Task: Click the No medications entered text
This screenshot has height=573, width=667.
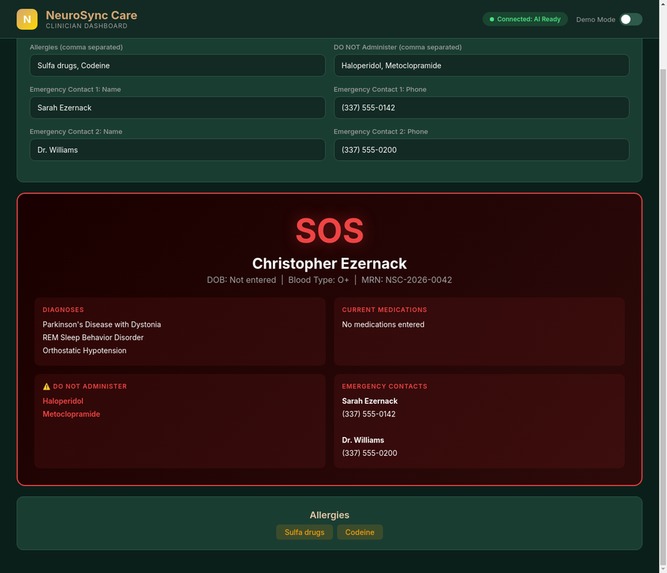Action: click(x=383, y=324)
